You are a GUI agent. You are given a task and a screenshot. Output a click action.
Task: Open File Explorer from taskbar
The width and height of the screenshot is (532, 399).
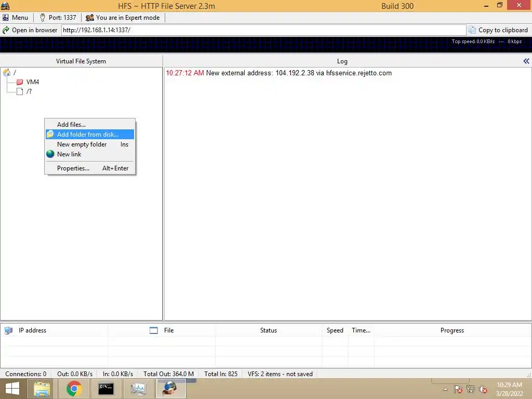(x=42, y=389)
